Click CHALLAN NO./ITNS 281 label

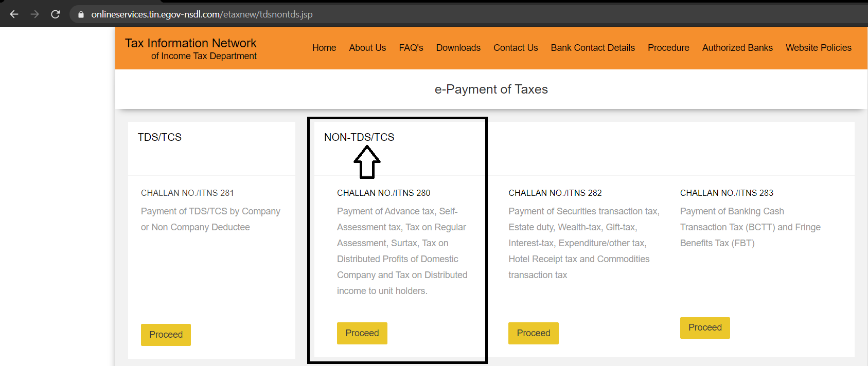point(187,193)
